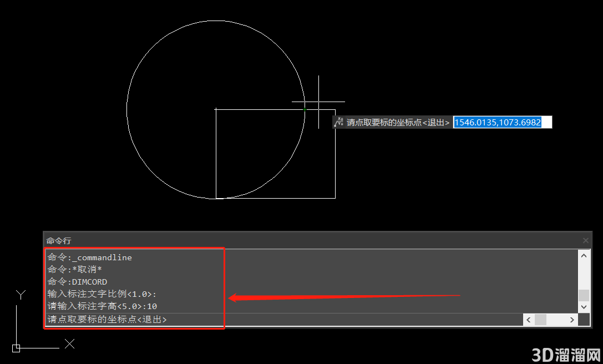Click the vertical scrollbar thumb in command line

click(x=584, y=296)
